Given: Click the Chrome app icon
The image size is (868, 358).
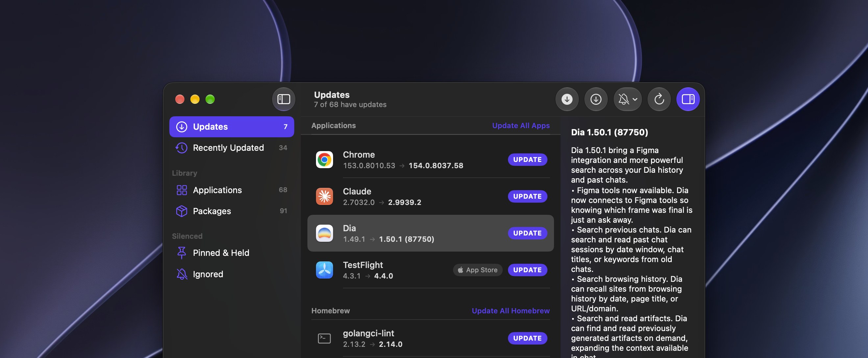Looking at the screenshot, I should click(324, 160).
